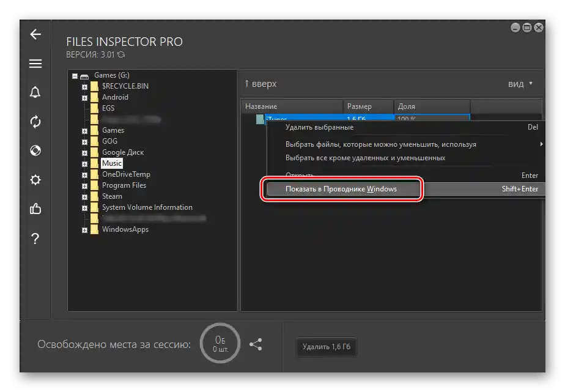Click the update check icon beside version 3.01
Image resolution: width=565 pixels, height=392 pixels.
pos(122,55)
